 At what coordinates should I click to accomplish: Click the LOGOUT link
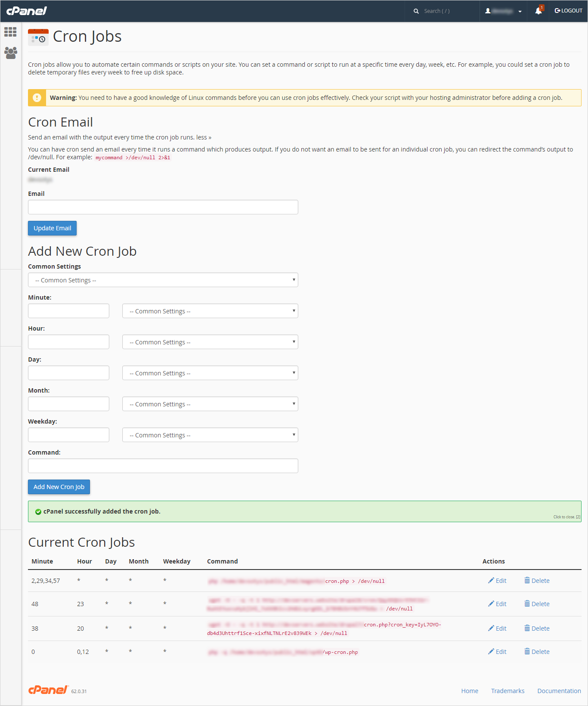569,11
